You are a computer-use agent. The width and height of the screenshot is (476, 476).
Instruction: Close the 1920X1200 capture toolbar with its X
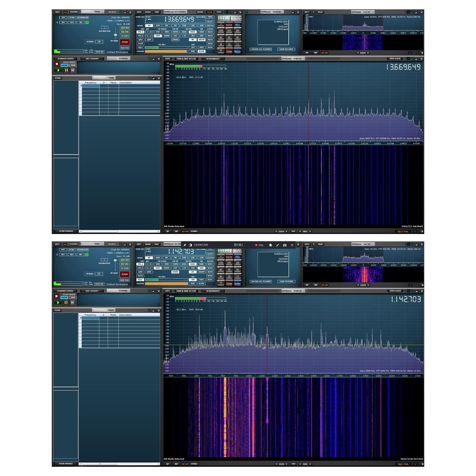pos(292,245)
